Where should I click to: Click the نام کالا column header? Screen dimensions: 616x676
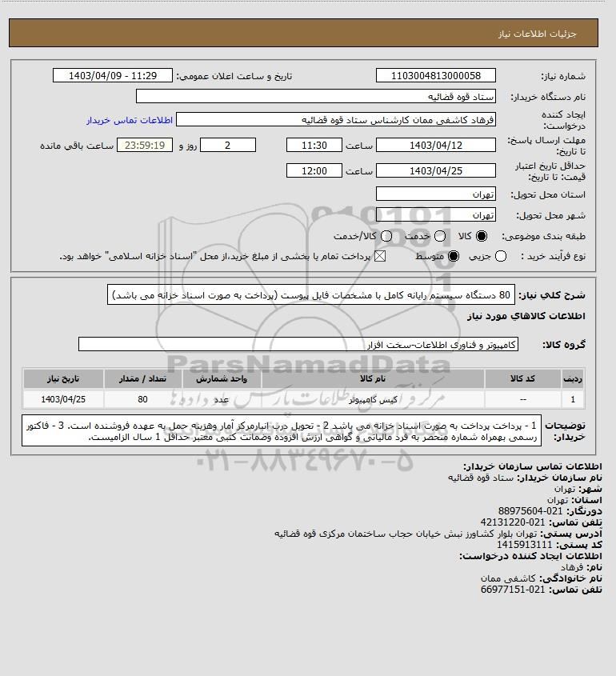pyautogui.click(x=373, y=378)
